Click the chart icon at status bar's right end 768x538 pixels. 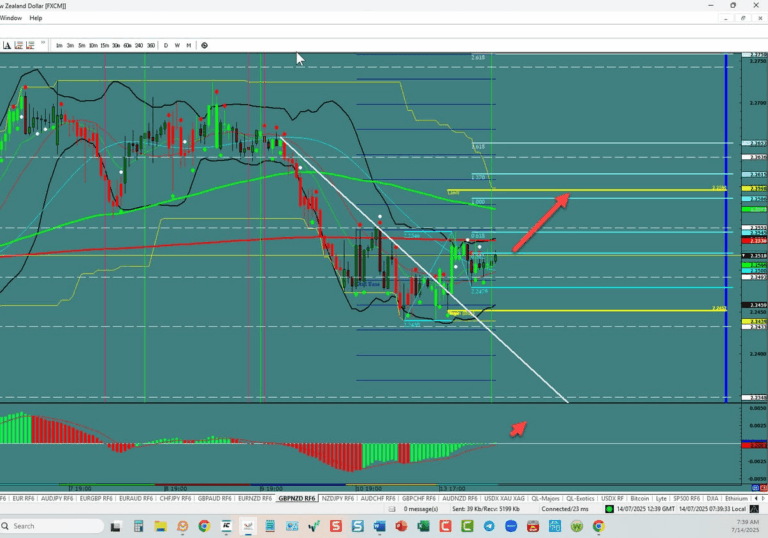click(754, 509)
